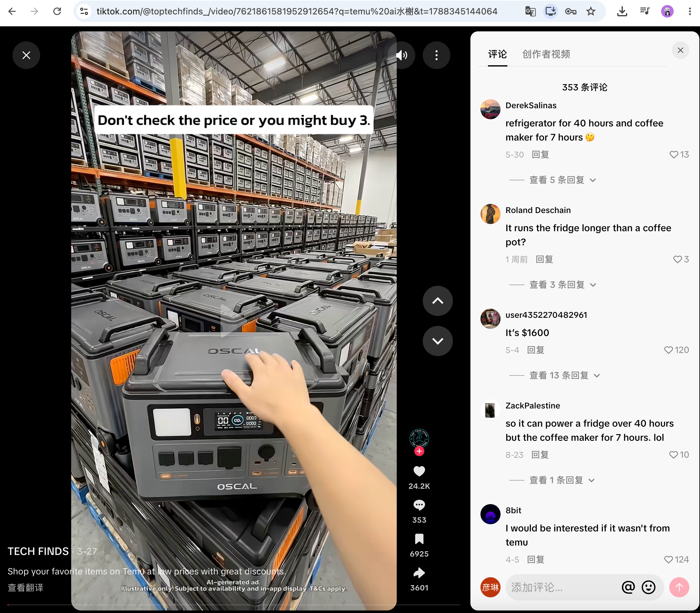Reply to 8bit's comment
This screenshot has width=700, height=613.
pyautogui.click(x=536, y=559)
